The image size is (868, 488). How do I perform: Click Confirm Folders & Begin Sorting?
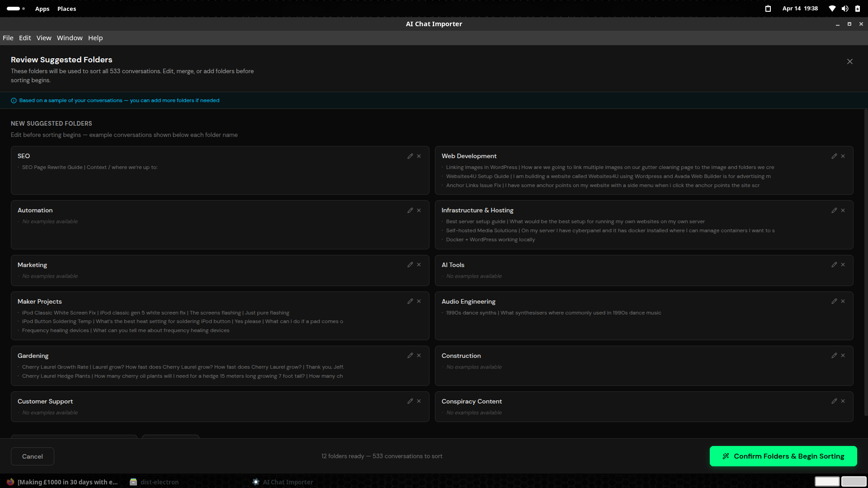783,456
